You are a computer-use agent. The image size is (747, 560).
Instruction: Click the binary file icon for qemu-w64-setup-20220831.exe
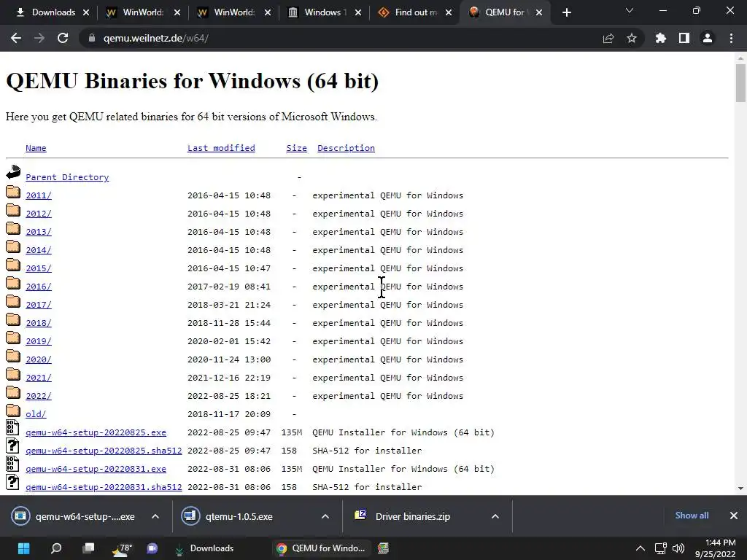tap(13, 464)
